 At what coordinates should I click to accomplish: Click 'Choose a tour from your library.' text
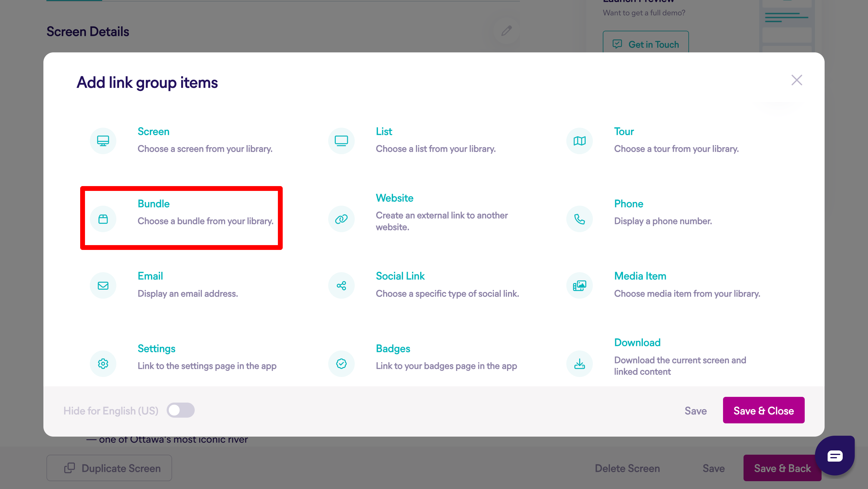click(676, 149)
